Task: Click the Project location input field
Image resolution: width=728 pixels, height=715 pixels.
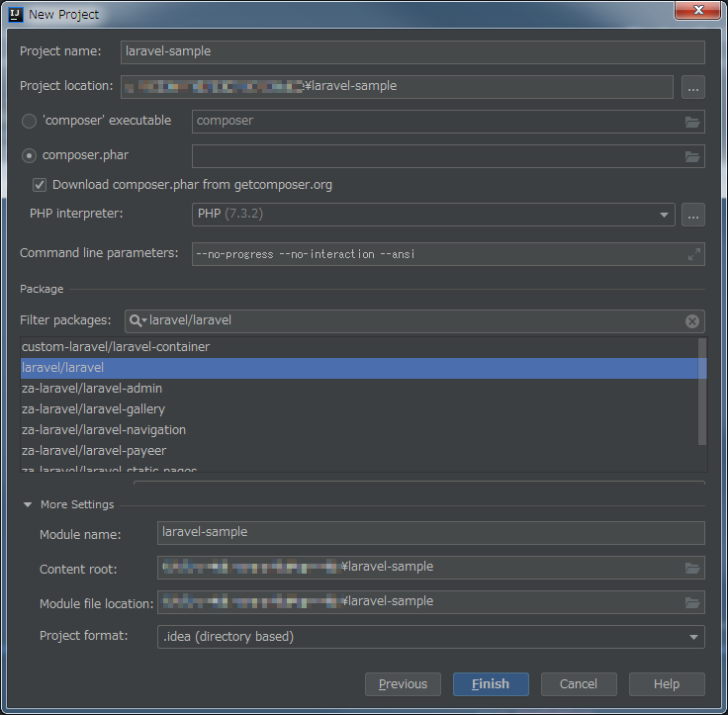Action: (397, 87)
